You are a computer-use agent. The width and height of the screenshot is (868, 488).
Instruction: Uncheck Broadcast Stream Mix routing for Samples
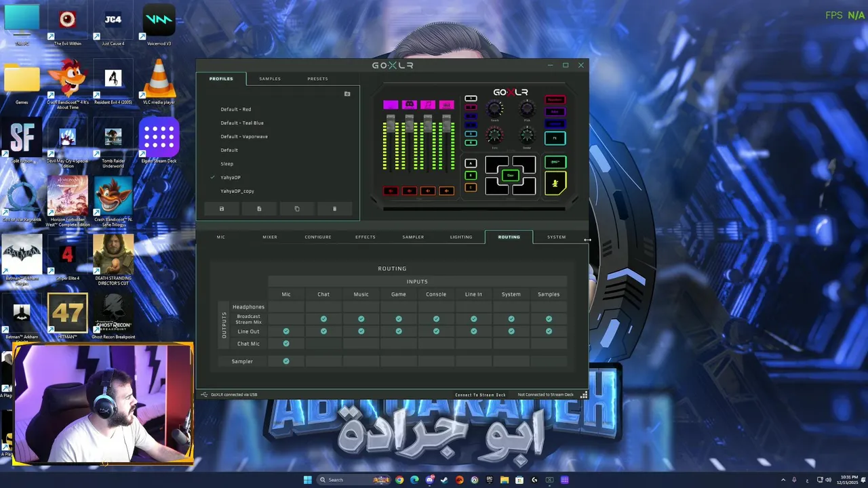549,319
